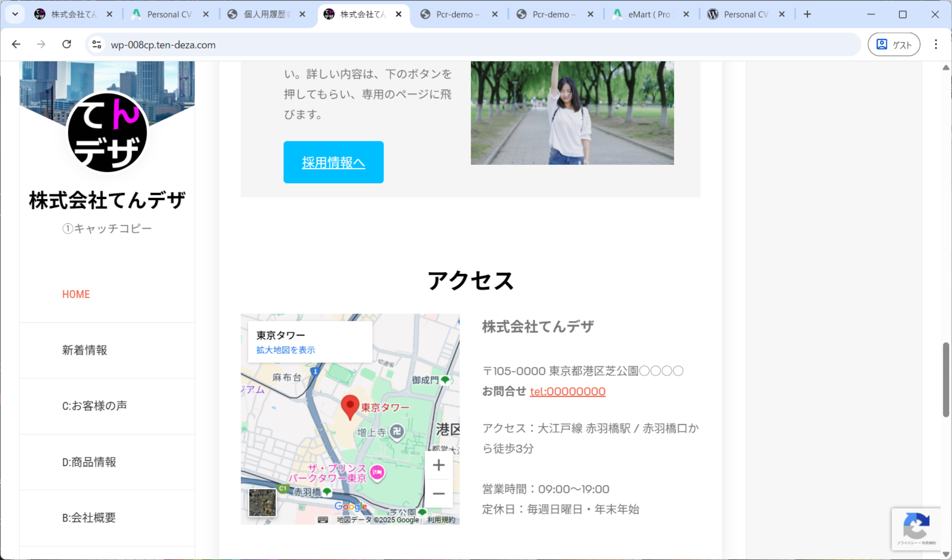Open site information icon in address bar
Viewport: 952px width, 560px height.
click(97, 44)
